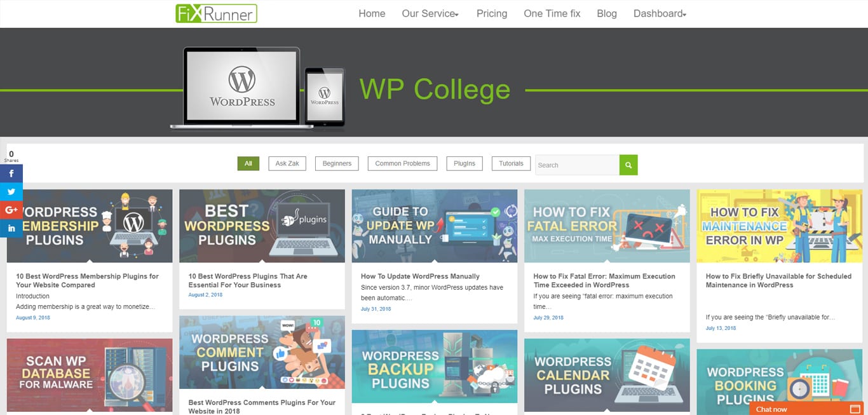868x415 pixels.
Task: Expand the Dashboard dropdown menu
Action: tap(660, 13)
